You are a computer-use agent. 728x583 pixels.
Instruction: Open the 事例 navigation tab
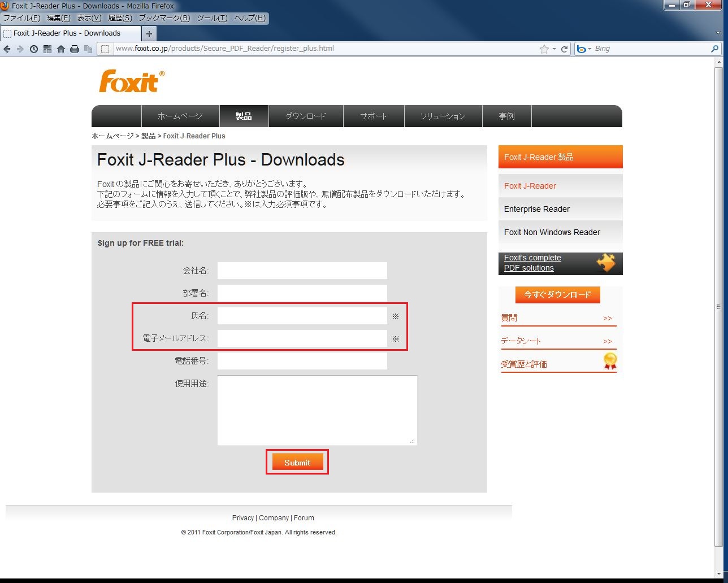pyautogui.click(x=507, y=116)
